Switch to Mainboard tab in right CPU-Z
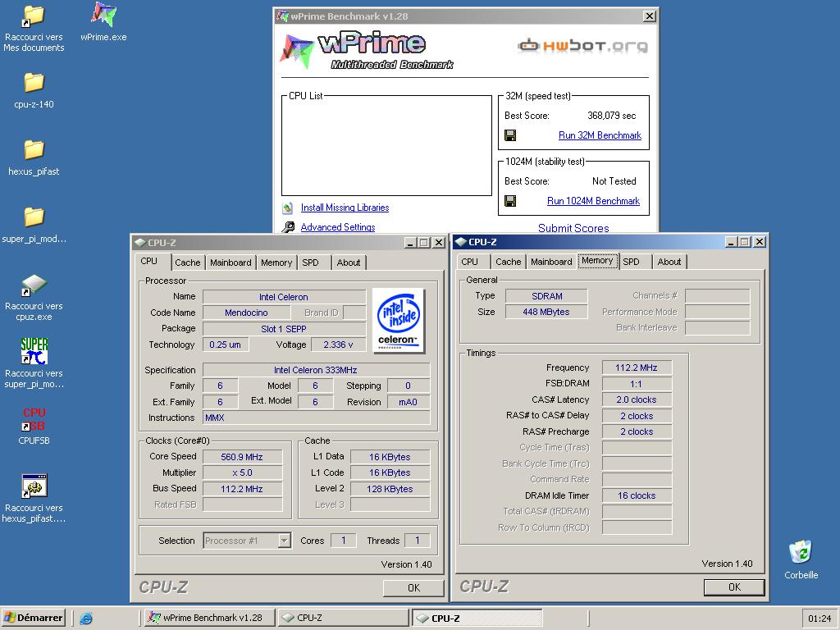840x630 pixels. 551,262
